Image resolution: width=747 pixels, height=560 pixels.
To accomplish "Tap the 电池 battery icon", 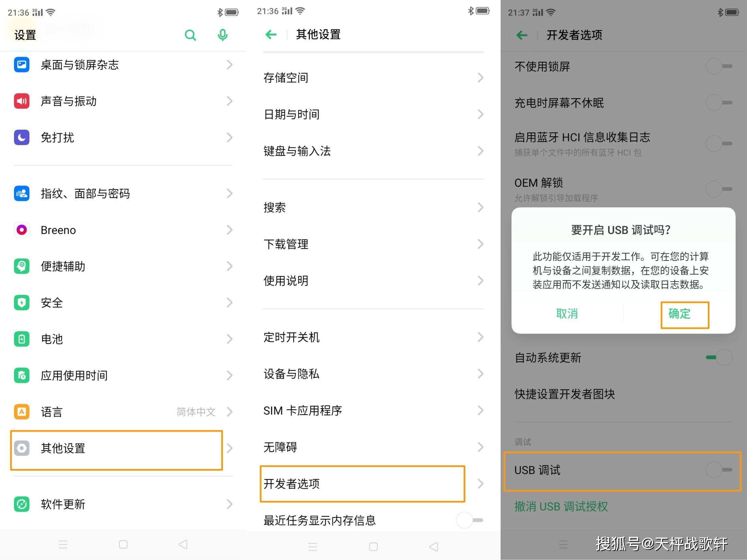I will tap(22, 339).
